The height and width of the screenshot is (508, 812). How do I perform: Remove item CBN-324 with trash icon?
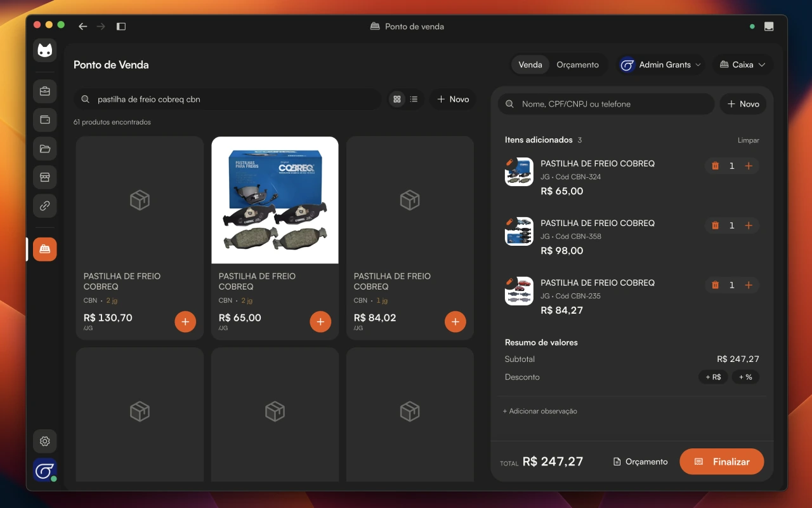[x=716, y=166]
